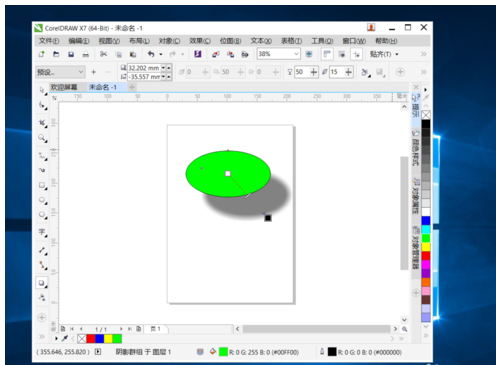Select the Eyedropper tool near toolbox bottom
Viewport: 496px width, 365px height.
point(42,297)
